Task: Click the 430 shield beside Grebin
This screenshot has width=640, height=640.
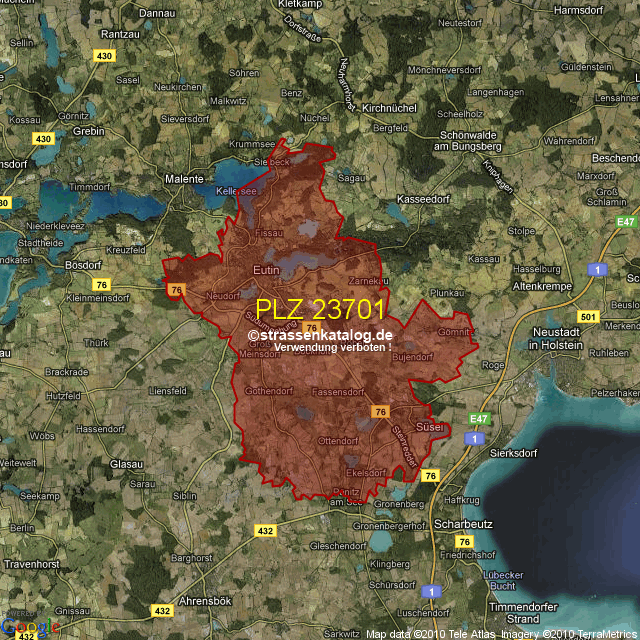Action: click(x=42, y=139)
